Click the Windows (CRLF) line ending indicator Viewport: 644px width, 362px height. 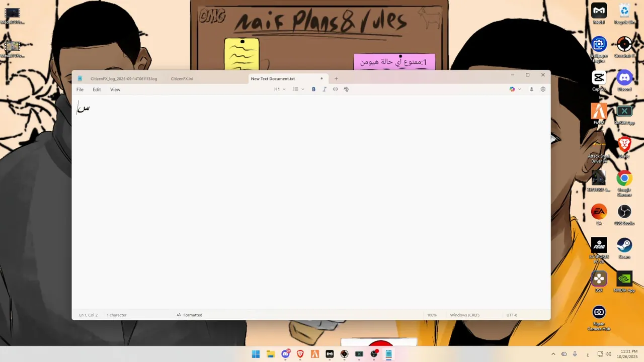coord(464,315)
